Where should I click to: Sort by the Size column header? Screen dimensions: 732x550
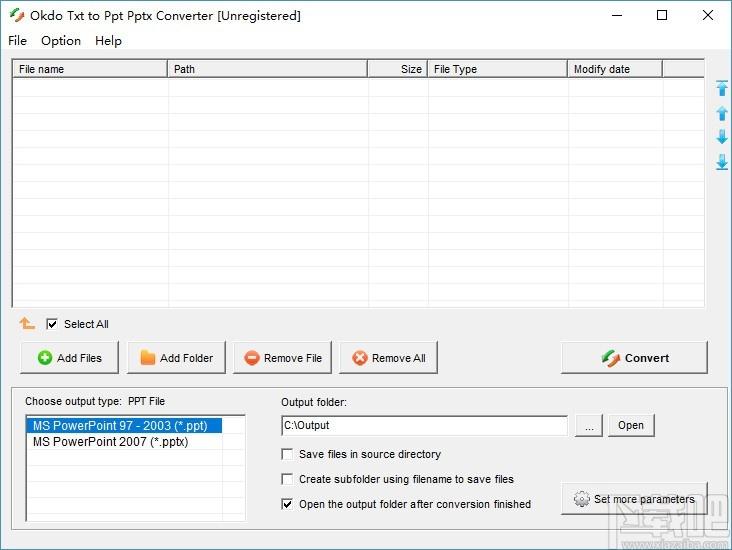pyautogui.click(x=398, y=69)
